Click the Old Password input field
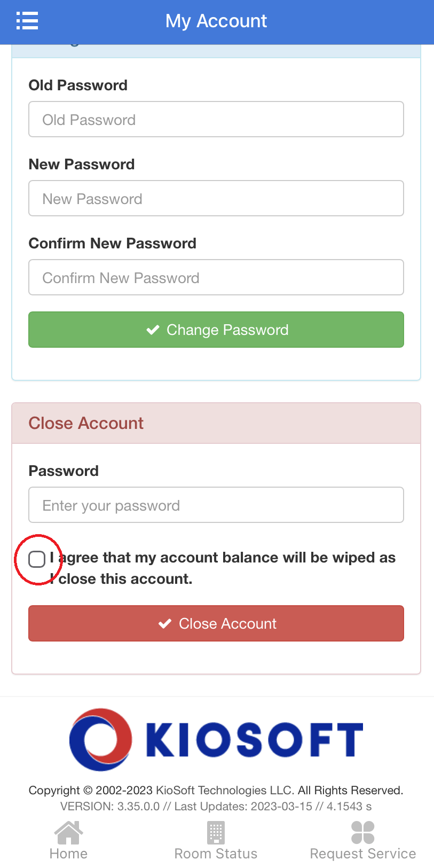 tap(216, 119)
